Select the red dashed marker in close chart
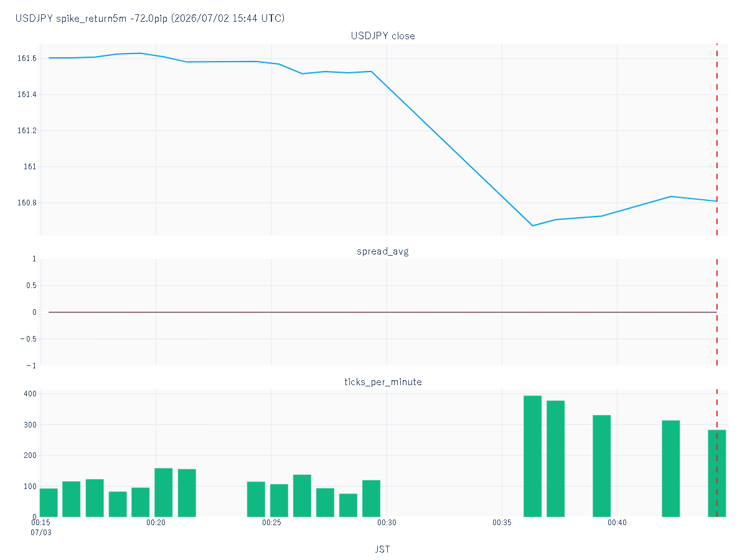The image size is (747, 560). pyautogui.click(x=717, y=139)
